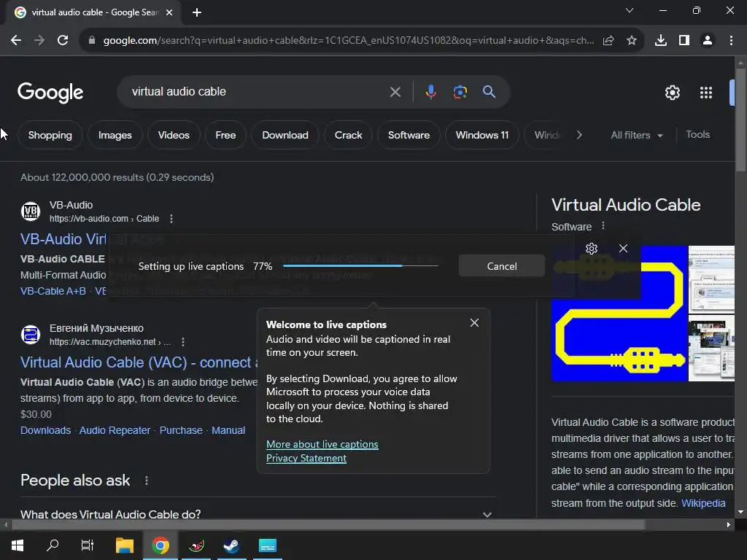Click in the Google search field
747x560 pixels.
click(x=258, y=92)
